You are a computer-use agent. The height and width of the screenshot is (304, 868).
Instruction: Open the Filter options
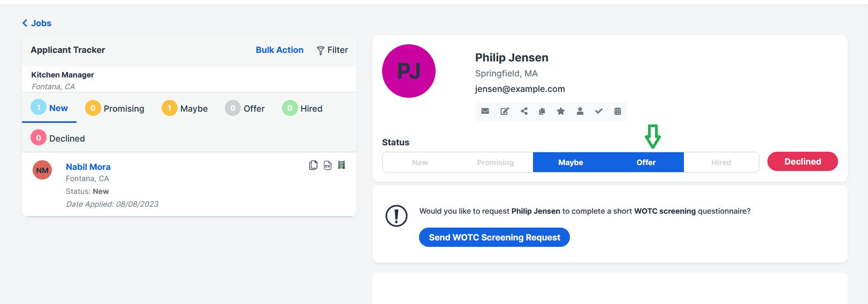pos(332,50)
